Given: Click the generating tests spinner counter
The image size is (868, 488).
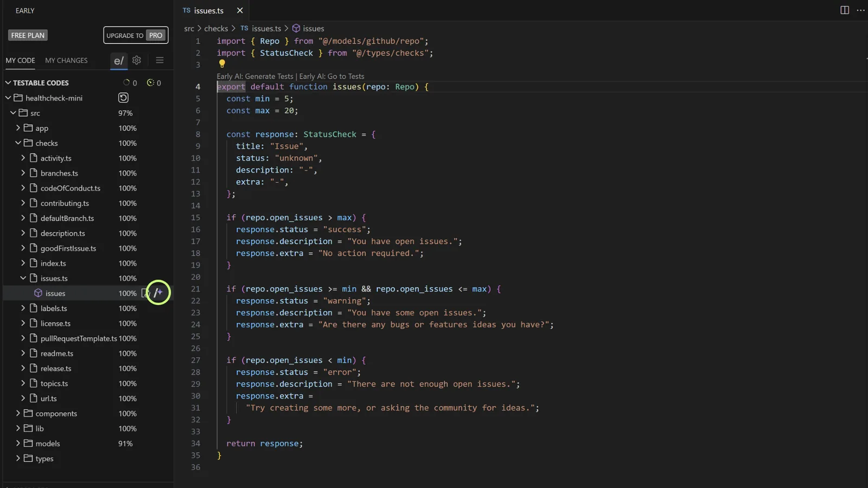Looking at the screenshot, I should (x=130, y=83).
